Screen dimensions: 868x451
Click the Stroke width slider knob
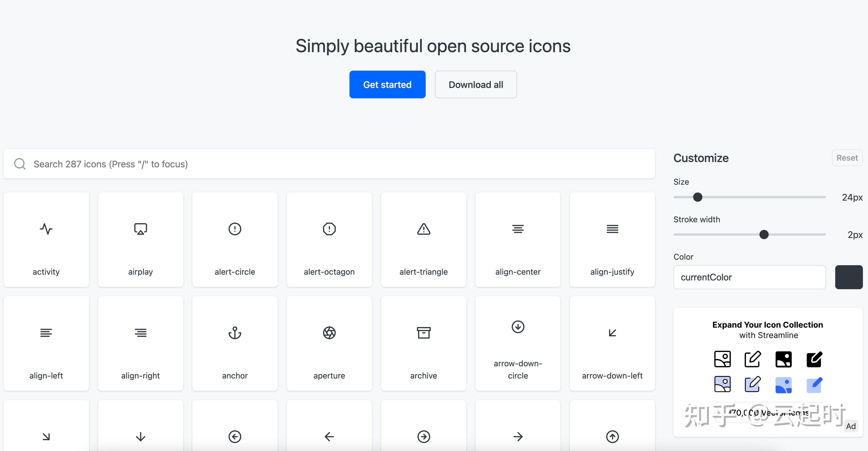coord(764,235)
